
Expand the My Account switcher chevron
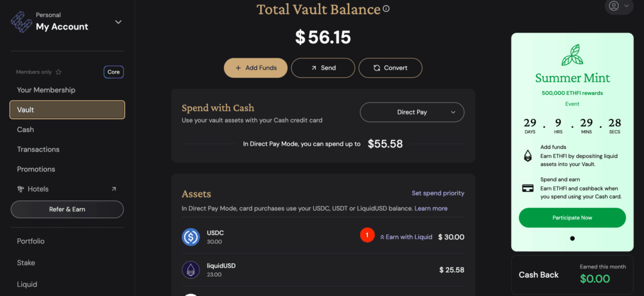(118, 22)
